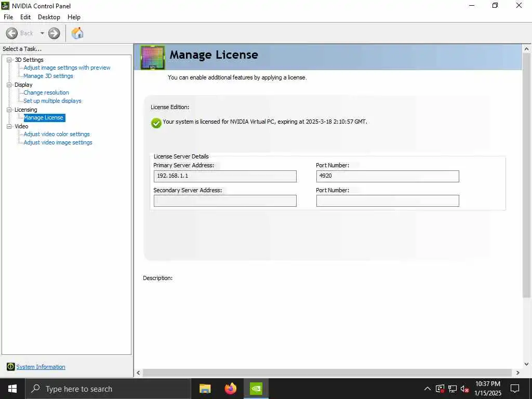Open the Edit menu
Screen dimensions: 532x399
click(25, 17)
